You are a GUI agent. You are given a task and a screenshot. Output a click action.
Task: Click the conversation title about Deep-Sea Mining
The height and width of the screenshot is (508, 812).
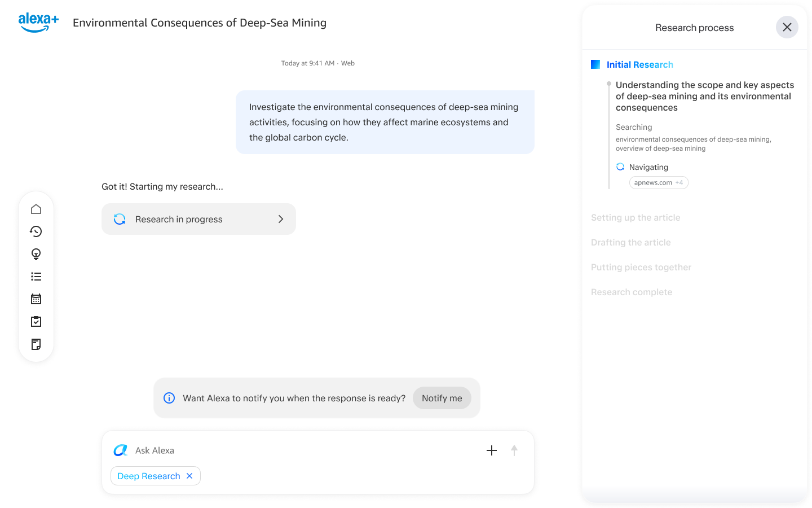click(200, 23)
